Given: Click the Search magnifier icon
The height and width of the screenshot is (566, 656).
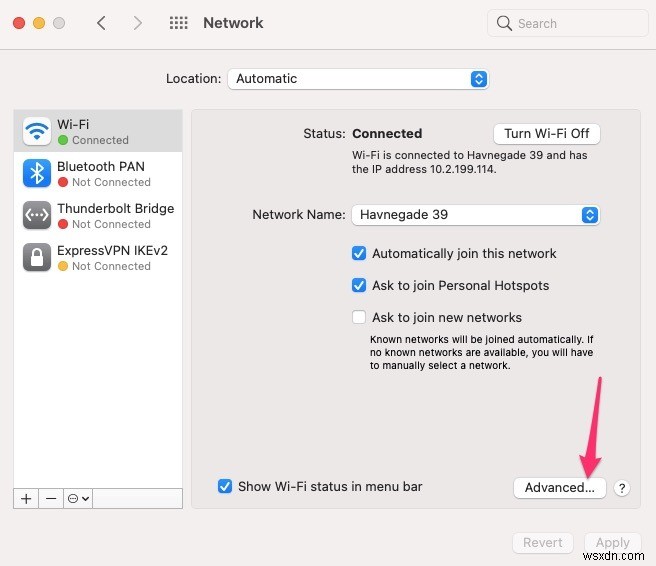Looking at the screenshot, I should coord(504,23).
